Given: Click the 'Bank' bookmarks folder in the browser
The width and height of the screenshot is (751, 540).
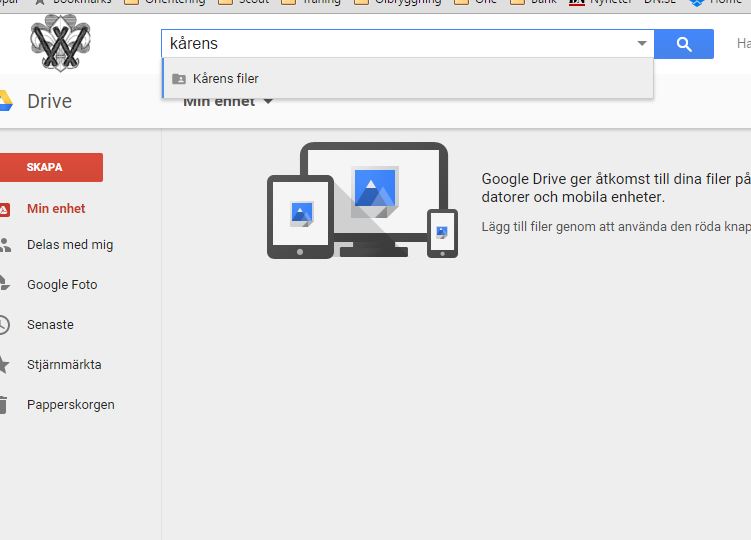Looking at the screenshot, I should pos(534,2).
